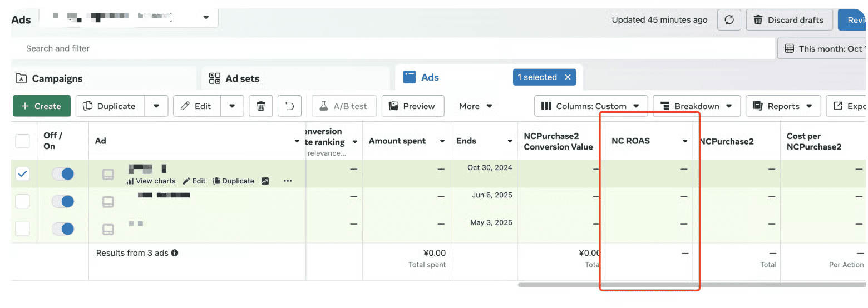868x308 pixels.
Task: Click View charts link in first ad row
Action: (x=151, y=181)
